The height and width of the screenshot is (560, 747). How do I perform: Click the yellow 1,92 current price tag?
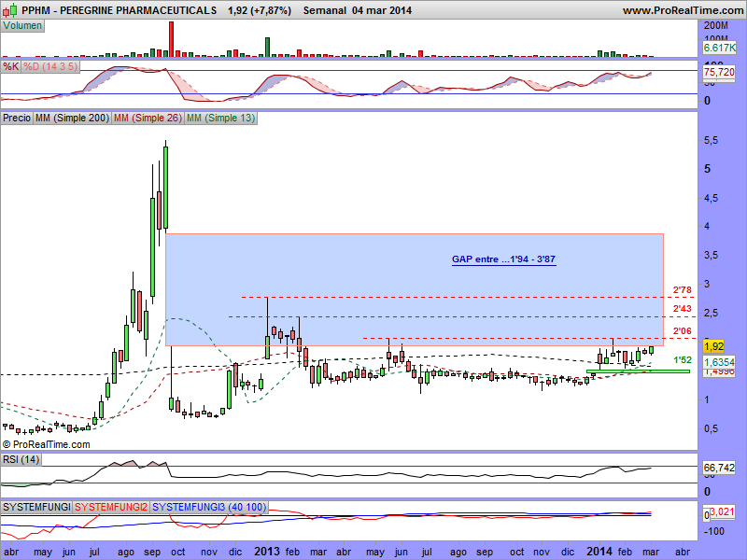click(713, 346)
